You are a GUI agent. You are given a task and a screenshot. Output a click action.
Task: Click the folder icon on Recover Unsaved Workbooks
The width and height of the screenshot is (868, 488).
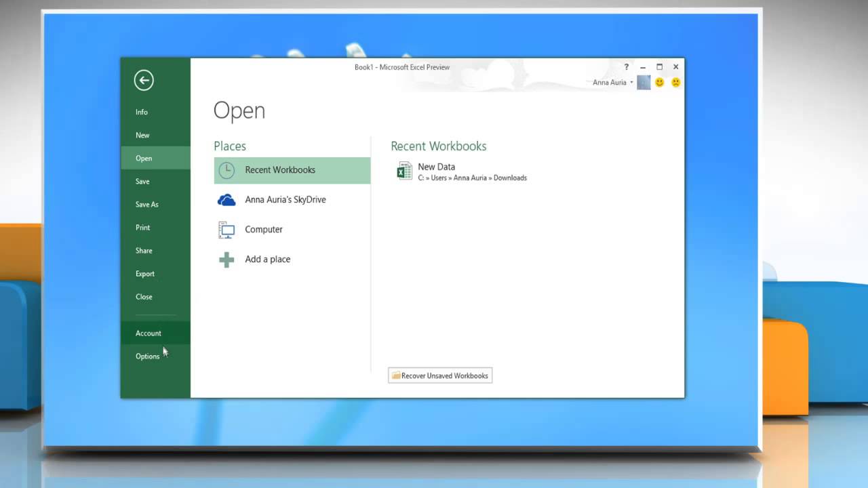396,375
